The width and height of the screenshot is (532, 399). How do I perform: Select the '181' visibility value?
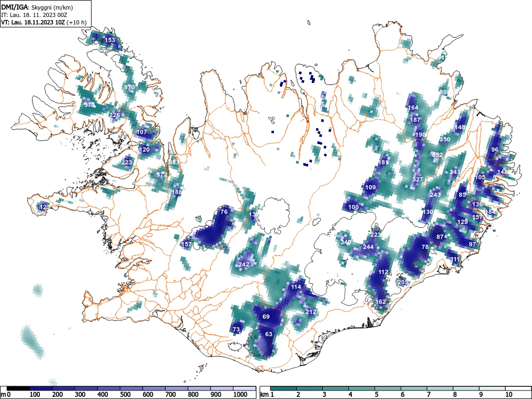pos(383,162)
